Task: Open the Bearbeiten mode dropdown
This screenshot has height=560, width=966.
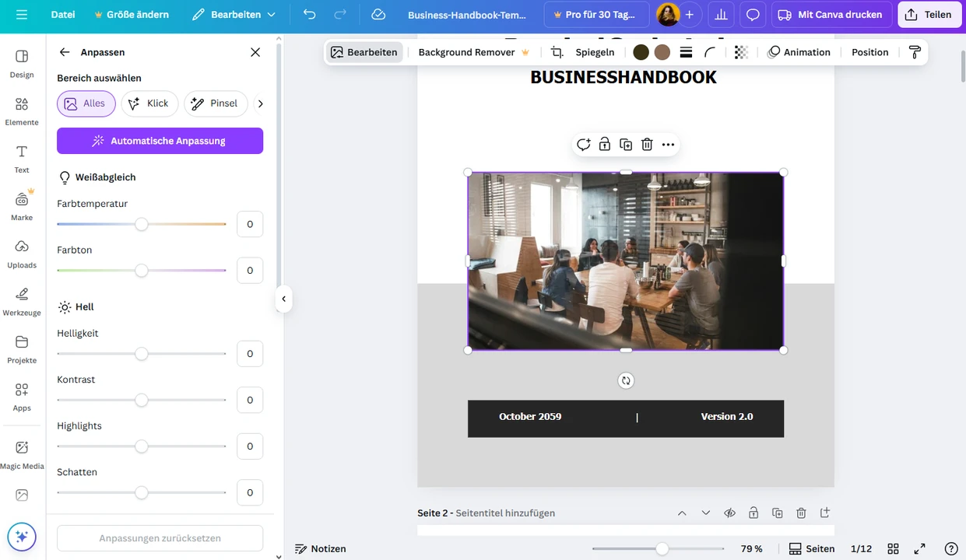Action: [x=234, y=15]
